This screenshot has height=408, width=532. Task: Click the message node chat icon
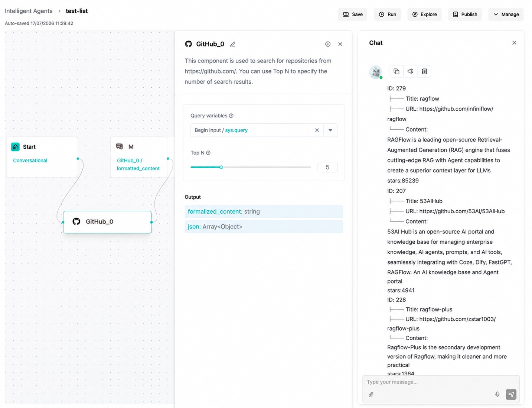(120, 147)
